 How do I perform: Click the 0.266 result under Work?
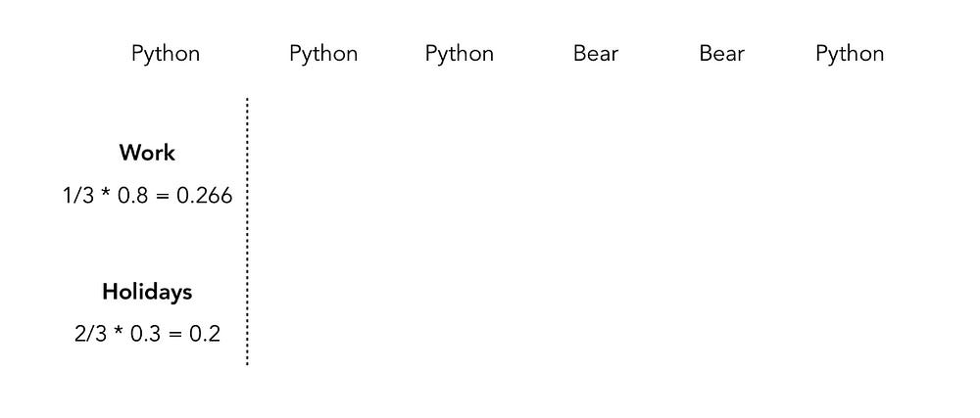coord(204,196)
